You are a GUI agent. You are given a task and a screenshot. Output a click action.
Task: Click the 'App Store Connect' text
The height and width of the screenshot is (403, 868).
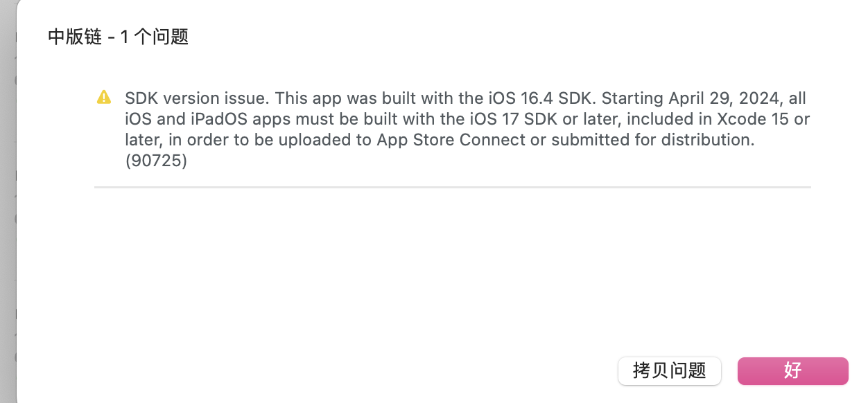click(451, 140)
